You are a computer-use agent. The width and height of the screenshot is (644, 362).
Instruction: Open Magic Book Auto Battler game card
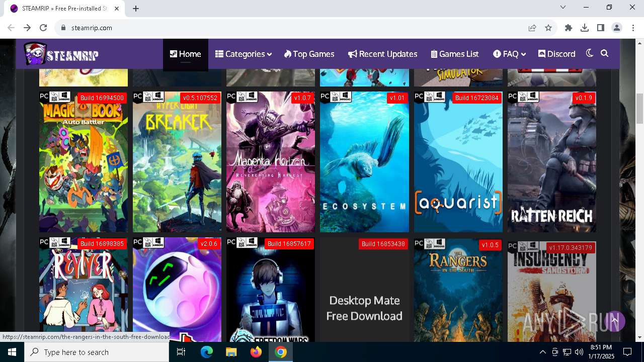[84, 162]
